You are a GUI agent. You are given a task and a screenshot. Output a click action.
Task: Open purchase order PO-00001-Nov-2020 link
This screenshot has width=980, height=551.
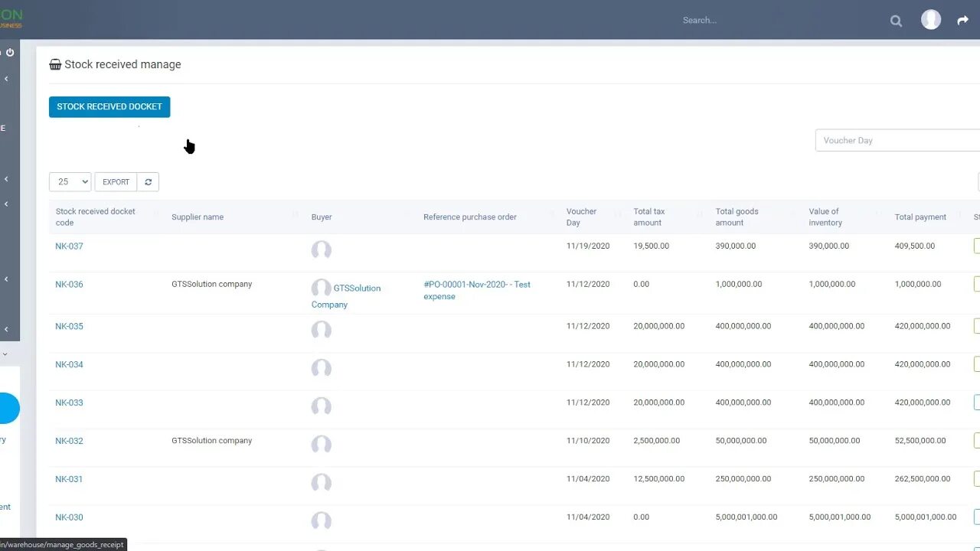click(x=477, y=291)
